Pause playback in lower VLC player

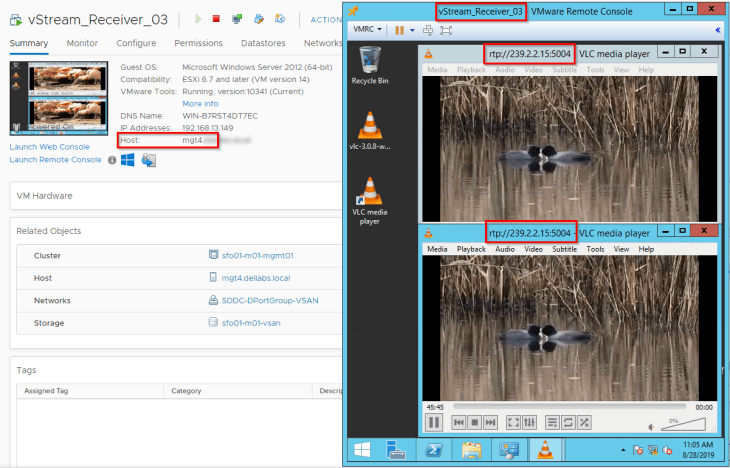pos(435,422)
